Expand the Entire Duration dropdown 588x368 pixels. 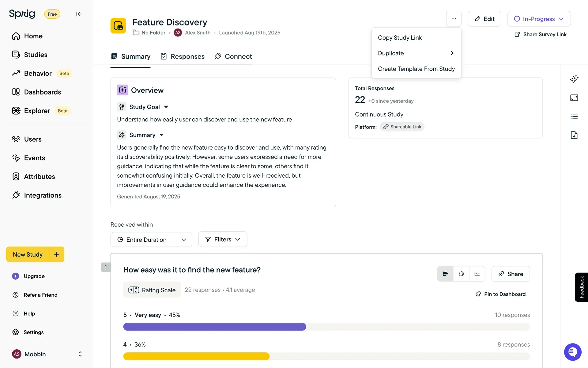coord(151,240)
